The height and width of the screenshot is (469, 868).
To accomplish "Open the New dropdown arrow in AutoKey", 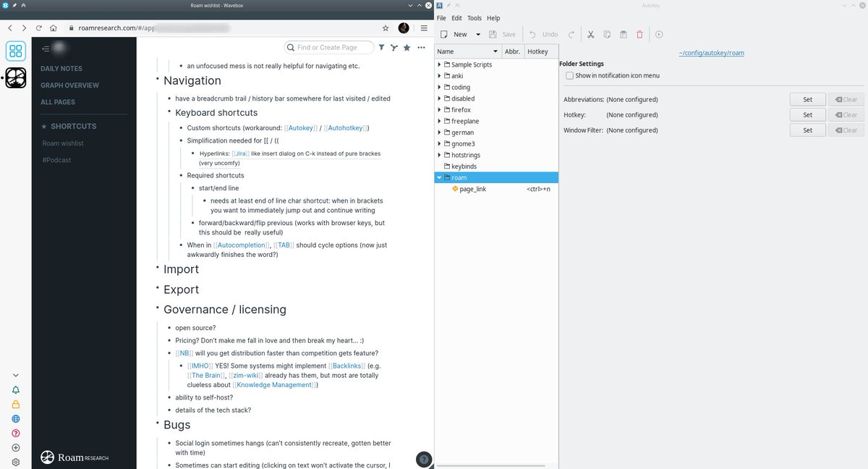I will 478,34.
